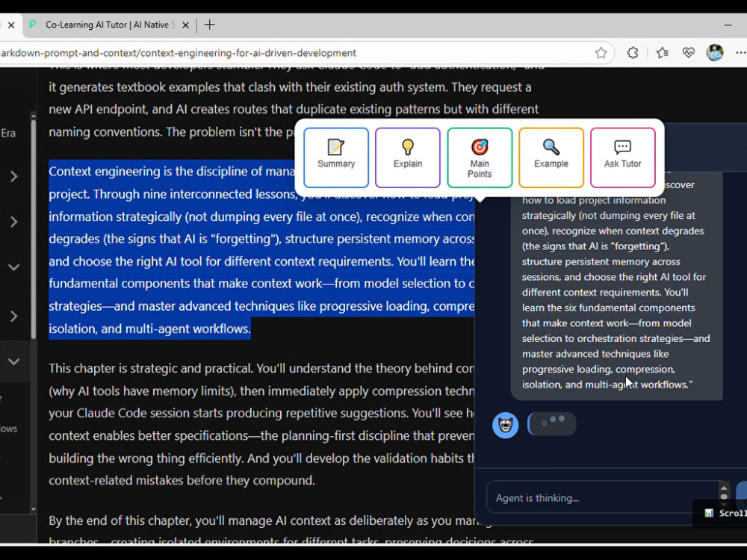747x560 pixels.
Task: Click the quoted text message in the chat
Action: click(616, 284)
